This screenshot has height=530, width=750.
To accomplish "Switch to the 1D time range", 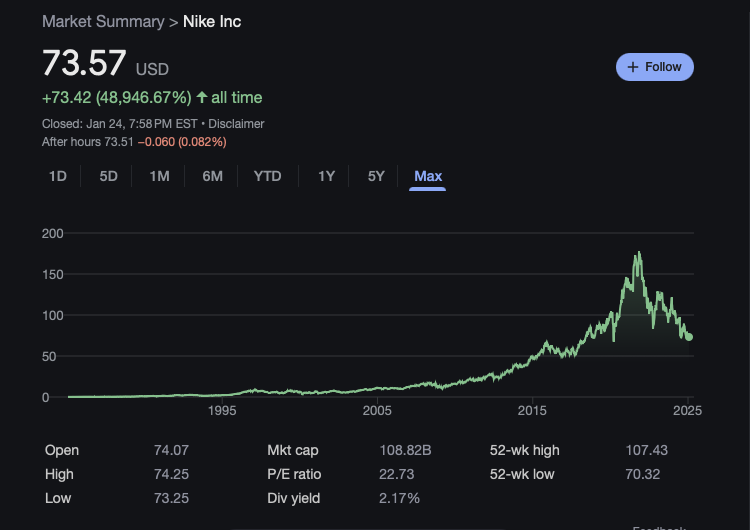I will click(x=58, y=176).
